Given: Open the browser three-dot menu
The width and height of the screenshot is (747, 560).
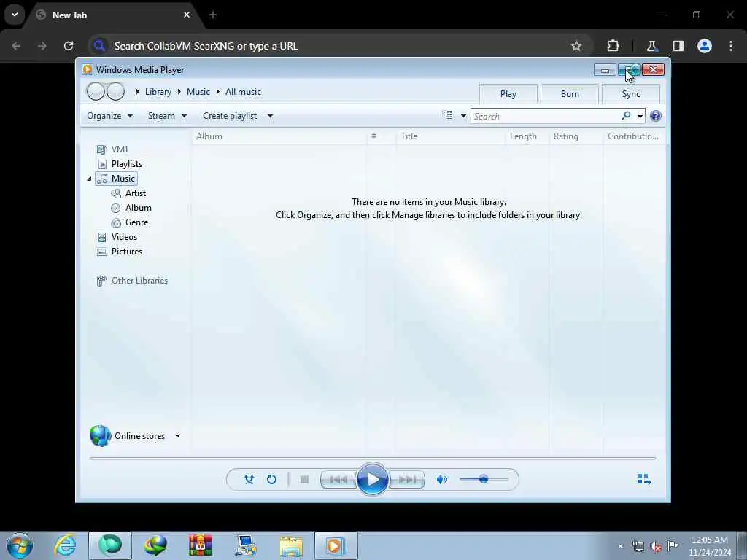Looking at the screenshot, I should (731, 46).
